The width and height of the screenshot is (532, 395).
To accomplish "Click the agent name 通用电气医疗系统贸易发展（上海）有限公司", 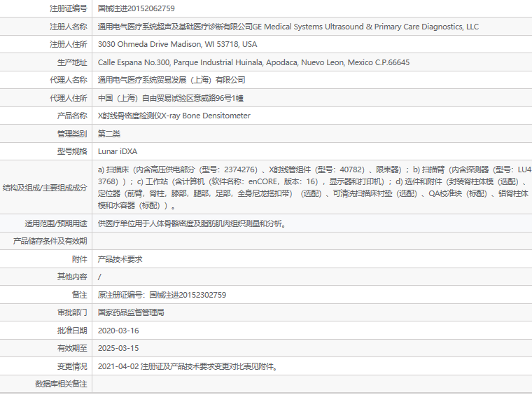I will tap(171, 80).
